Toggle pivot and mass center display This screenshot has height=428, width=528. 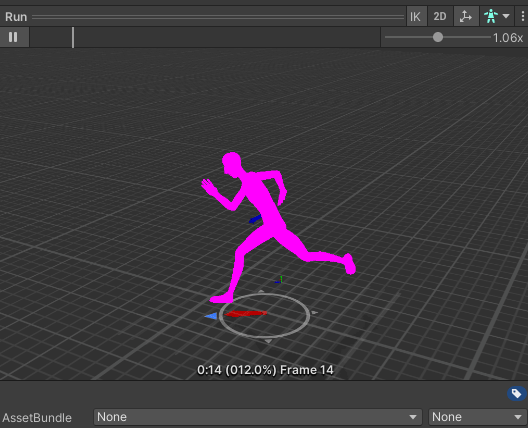[x=466, y=16]
